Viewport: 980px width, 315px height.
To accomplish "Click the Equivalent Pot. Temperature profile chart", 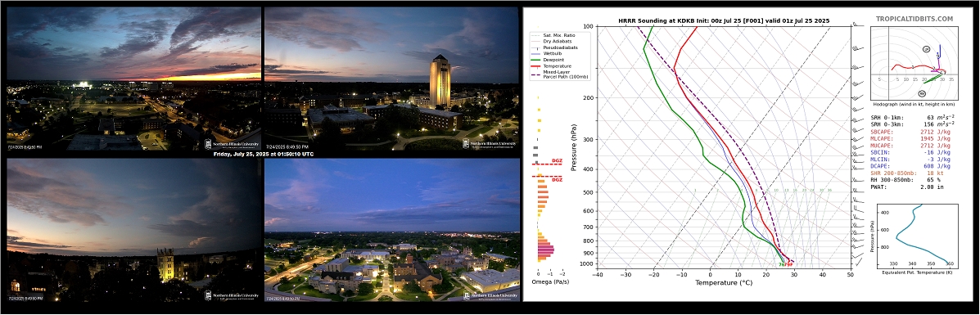I will 915,237.
